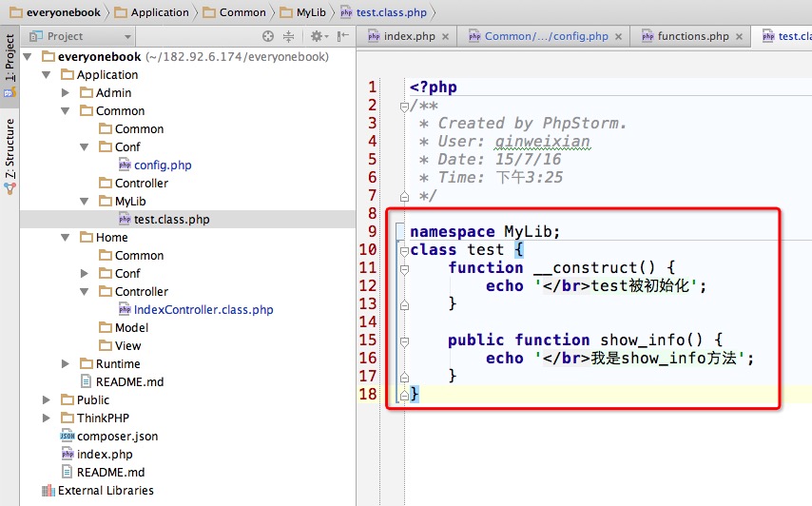Expand the Admin folder arrow
This screenshot has width=812, height=506.
[66, 92]
